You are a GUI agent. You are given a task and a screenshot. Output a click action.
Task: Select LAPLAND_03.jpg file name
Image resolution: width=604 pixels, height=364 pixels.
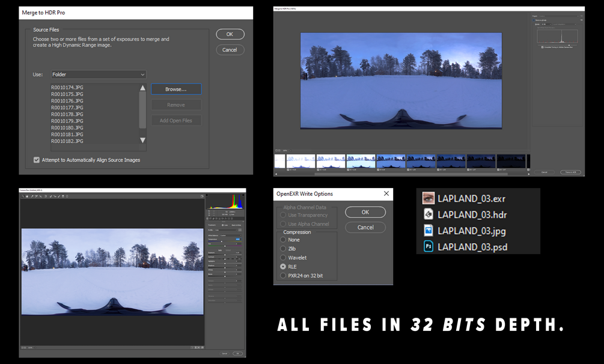tap(472, 231)
